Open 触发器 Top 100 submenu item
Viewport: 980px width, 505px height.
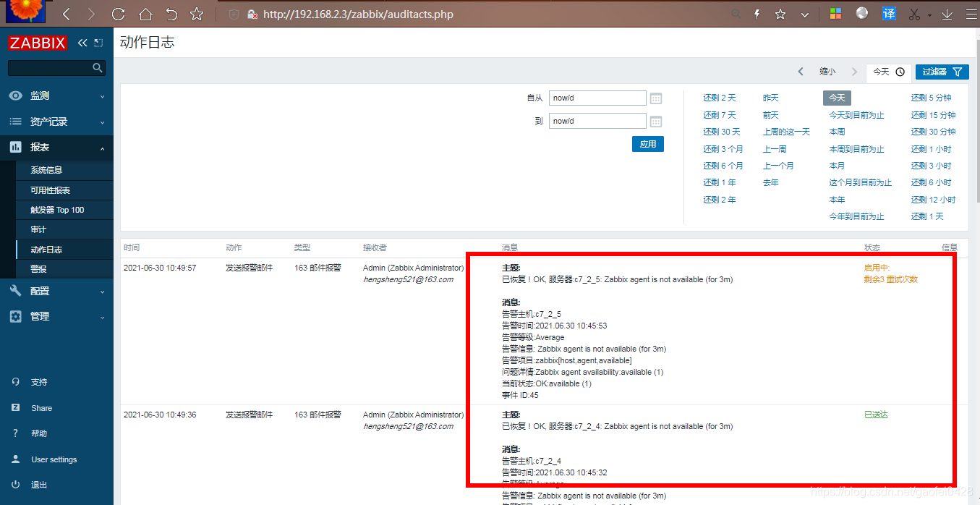pyautogui.click(x=57, y=210)
